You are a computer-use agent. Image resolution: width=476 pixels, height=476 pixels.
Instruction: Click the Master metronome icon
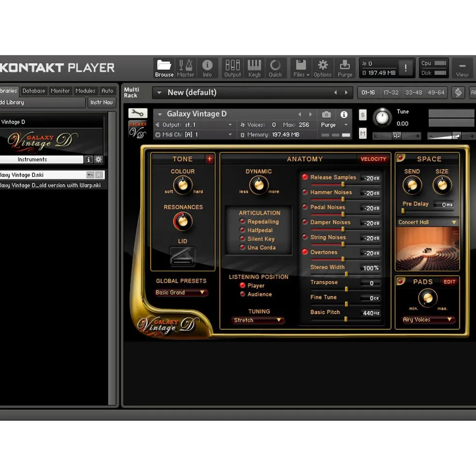click(185, 68)
